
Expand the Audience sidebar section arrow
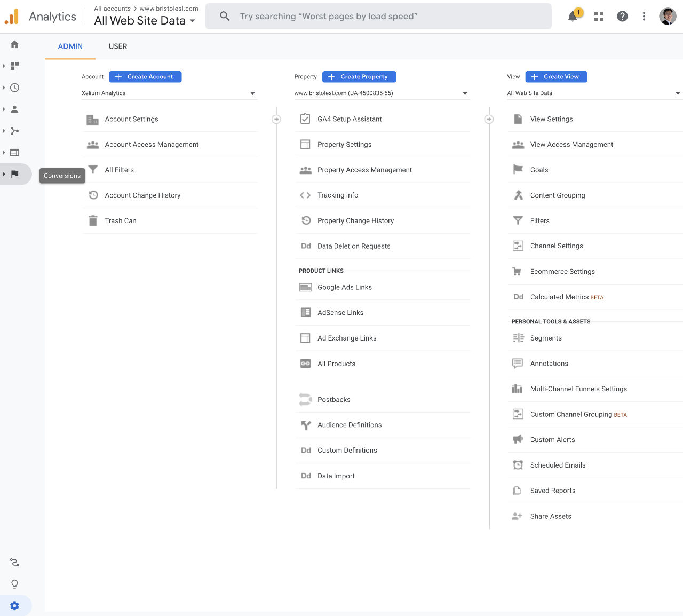pos(4,109)
